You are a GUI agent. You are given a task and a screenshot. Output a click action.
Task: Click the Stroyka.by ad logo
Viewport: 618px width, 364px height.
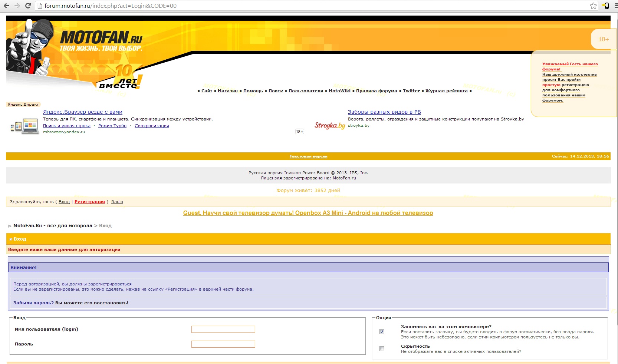[330, 126]
